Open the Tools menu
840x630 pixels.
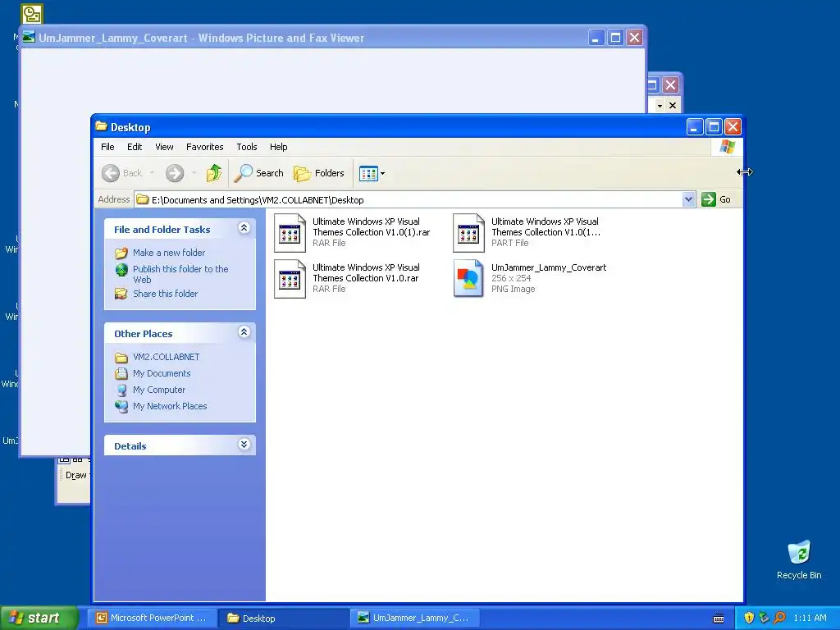coord(247,147)
